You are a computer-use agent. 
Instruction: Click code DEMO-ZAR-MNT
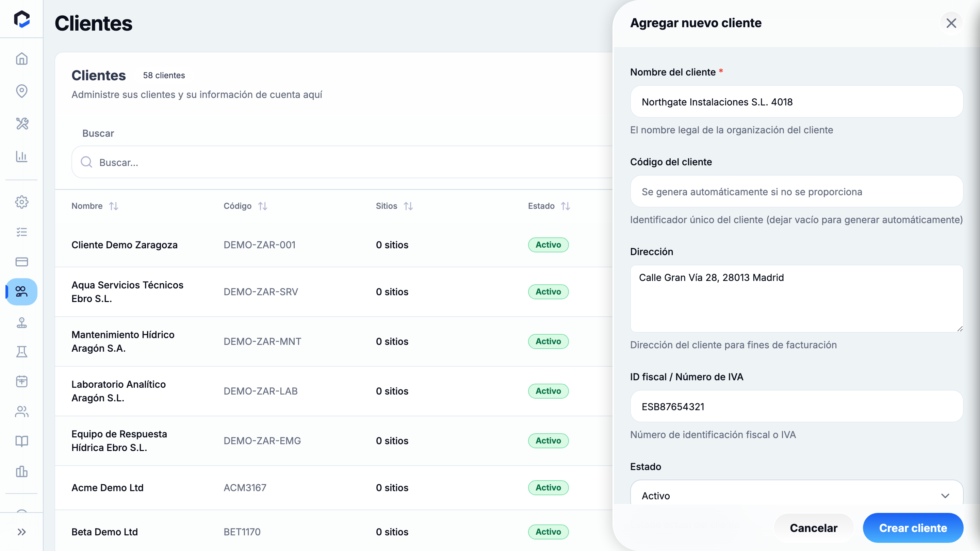point(262,341)
